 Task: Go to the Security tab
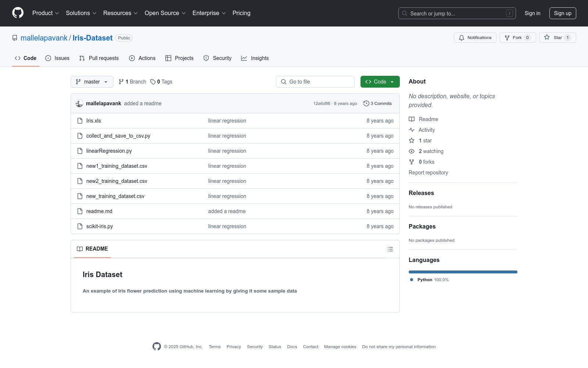(218, 58)
